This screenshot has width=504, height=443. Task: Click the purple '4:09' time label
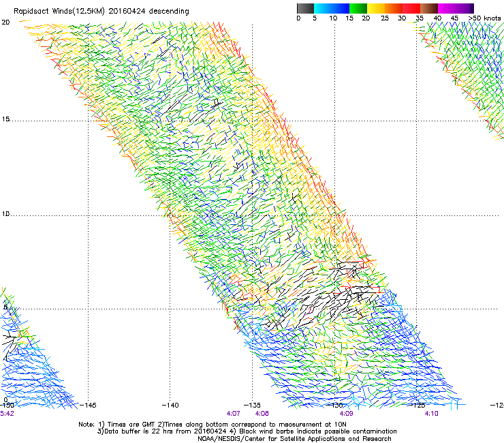(x=346, y=414)
